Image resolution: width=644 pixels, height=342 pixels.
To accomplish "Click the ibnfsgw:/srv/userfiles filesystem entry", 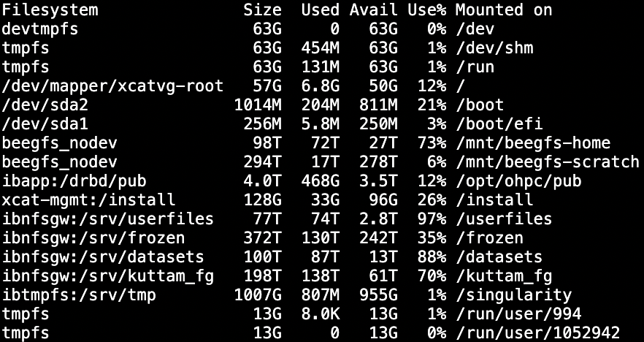I will click(x=107, y=219).
